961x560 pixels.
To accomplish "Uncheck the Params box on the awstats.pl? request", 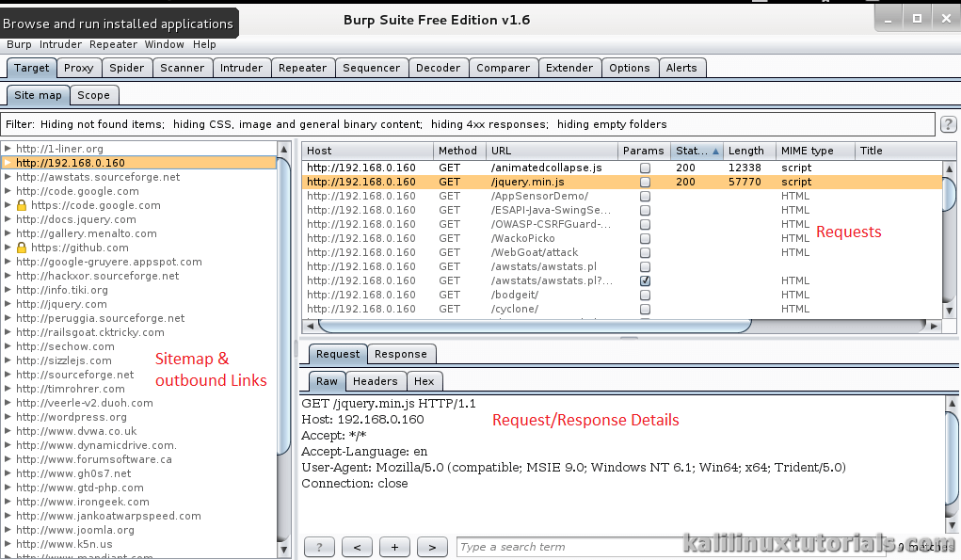I will tap(645, 280).
